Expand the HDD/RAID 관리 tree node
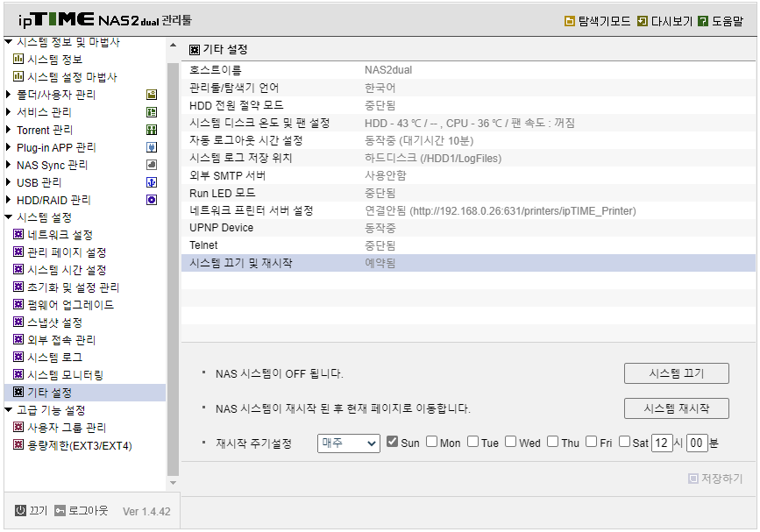The width and height of the screenshot is (760, 532). [8, 200]
